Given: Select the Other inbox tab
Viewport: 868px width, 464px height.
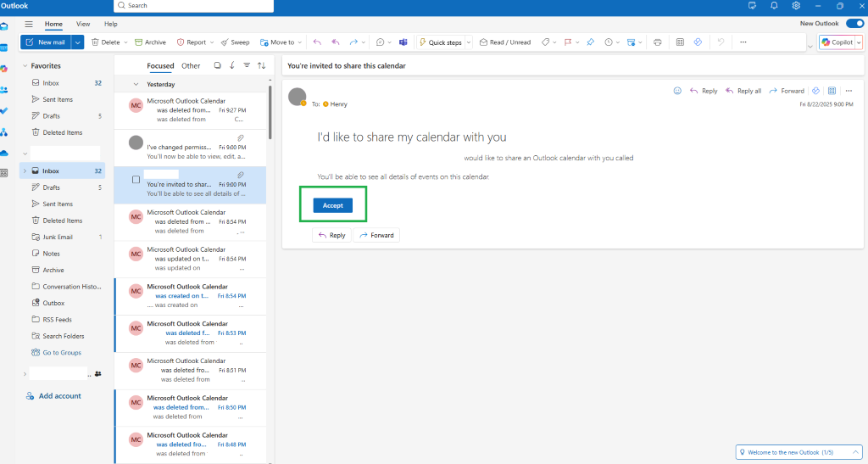Looking at the screenshot, I should tap(191, 65).
